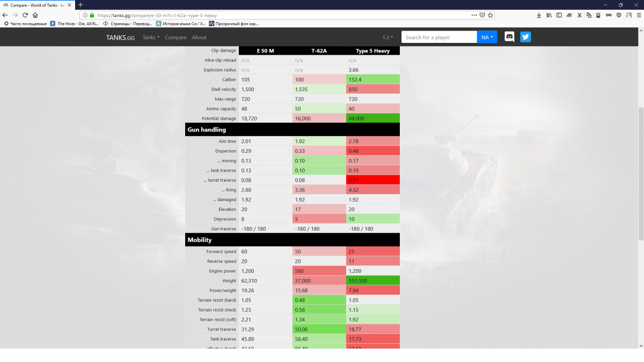This screenshot has height=362, width=644.
Task: Open the 1.3 version dropdown
Action: coord(387,38)
